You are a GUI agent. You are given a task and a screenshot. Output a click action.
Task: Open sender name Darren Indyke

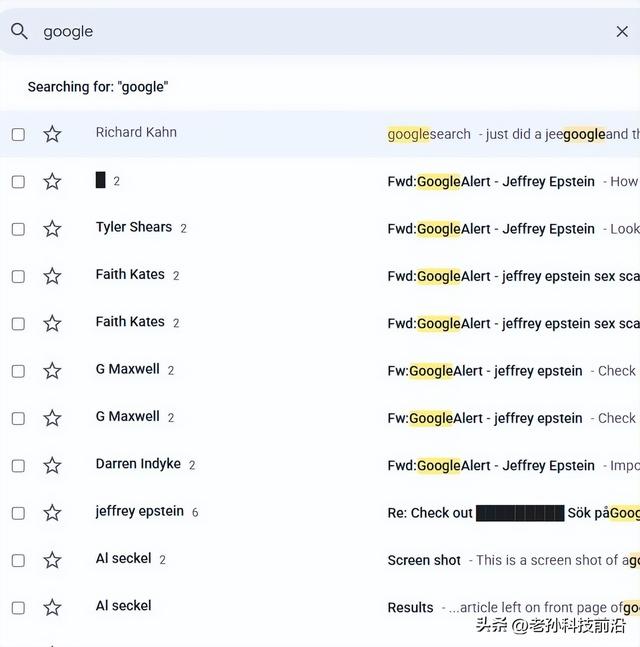(138, 464)
